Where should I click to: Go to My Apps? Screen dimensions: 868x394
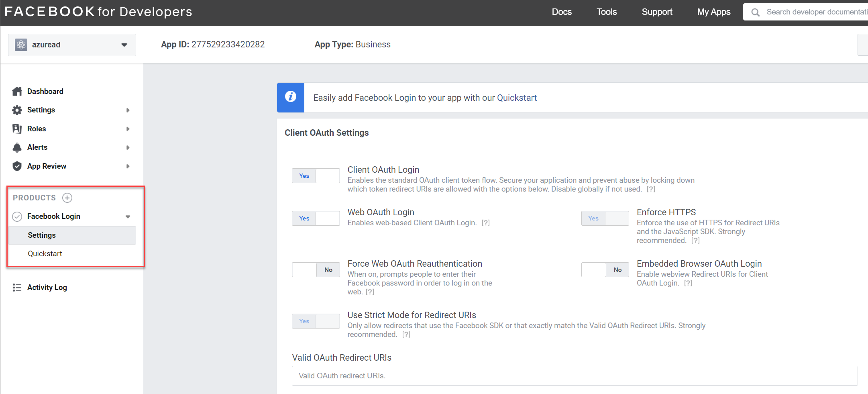(x=714, y=12)
